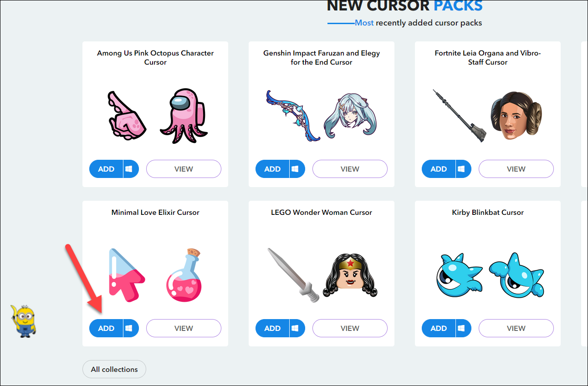The width and height of the screenshot is (588, 386).
Task: Click Windows icon on LEGO Wonder Woman card
Action: pyautogui.click(x=295, y=328)
